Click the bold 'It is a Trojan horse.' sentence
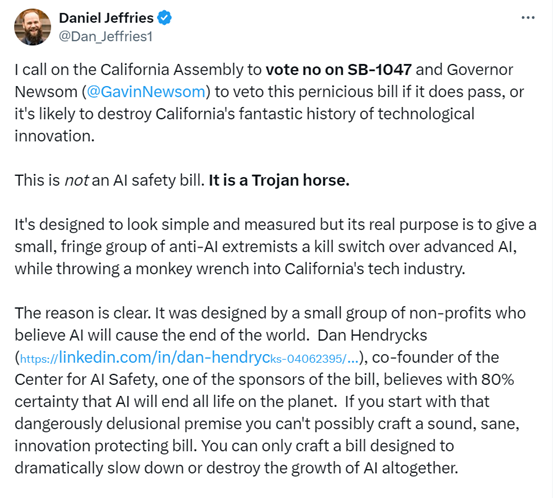The height and width of the screenshot is (498, 554). coord(279,180)
